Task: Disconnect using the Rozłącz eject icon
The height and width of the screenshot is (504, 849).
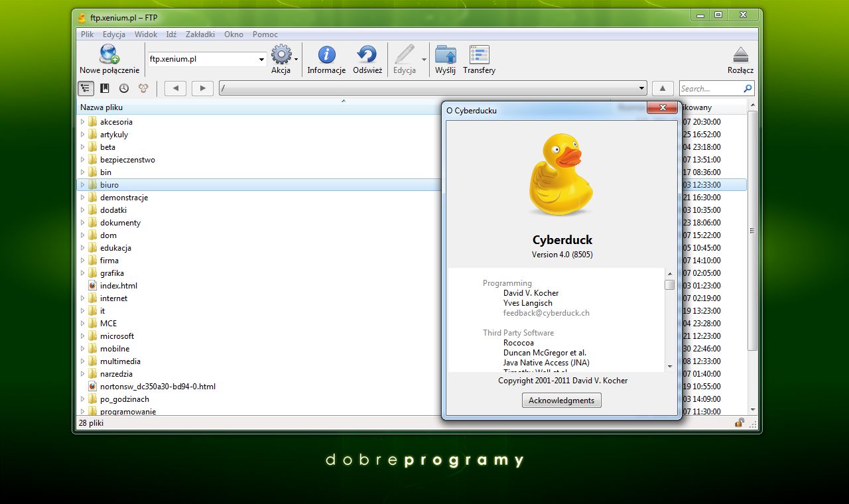Action: (741, 54)
